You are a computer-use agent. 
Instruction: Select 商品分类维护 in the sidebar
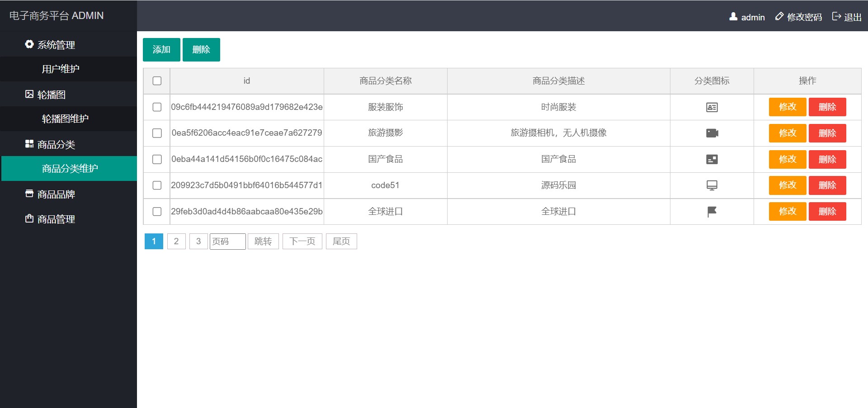pos(69,168)
